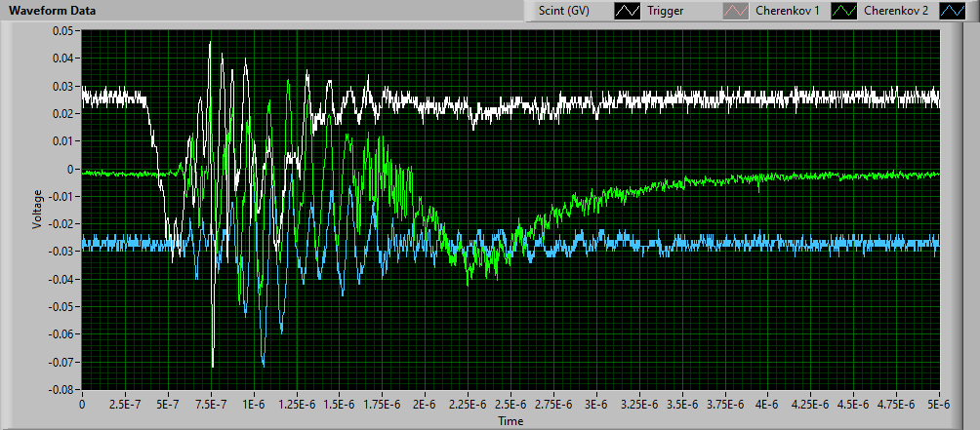
Task: Click the white trace's lowest spike near -0.07
Action: tap(213, 366)
